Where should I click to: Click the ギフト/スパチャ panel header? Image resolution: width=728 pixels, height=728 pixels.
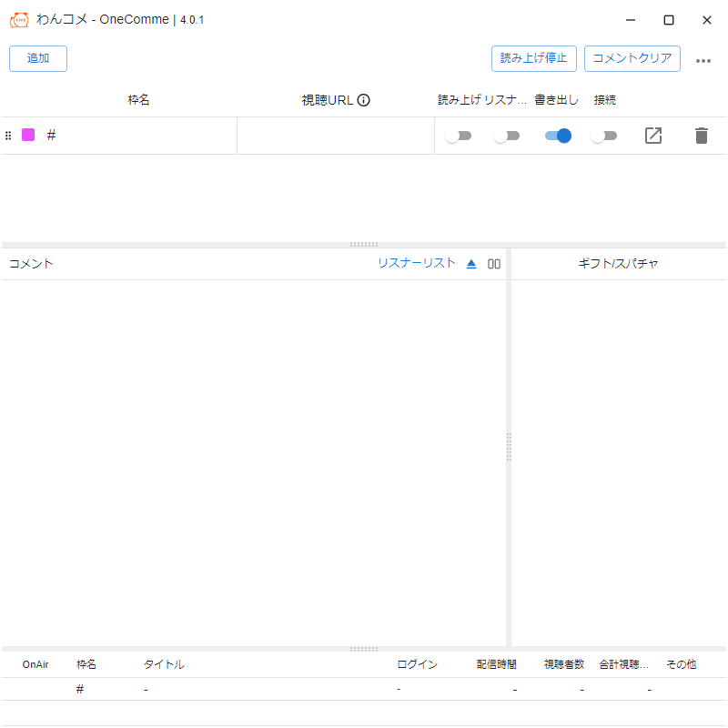tap(618, 264)
